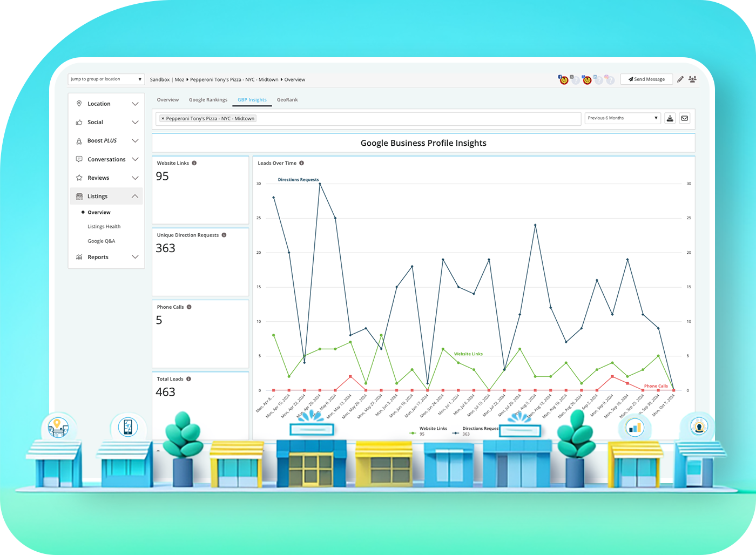The width and height of the screenshot is (756, 555).
Task: Open Jump to group or location dropdown
Action: [106, 79]
